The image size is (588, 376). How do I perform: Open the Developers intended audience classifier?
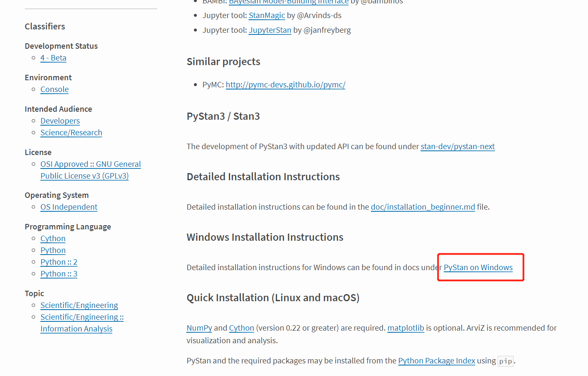pos(60,121)
